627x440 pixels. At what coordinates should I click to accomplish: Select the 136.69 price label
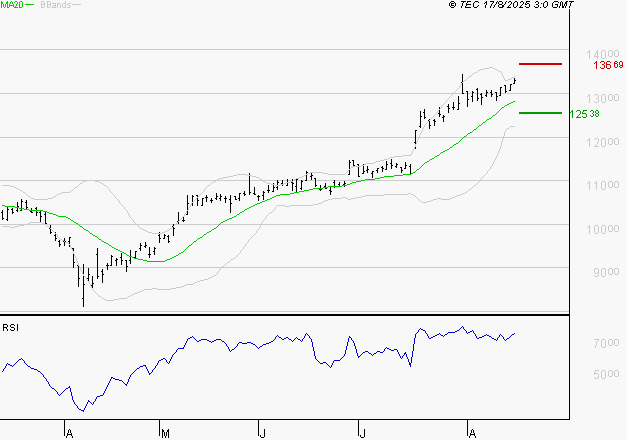pyautogui.click(x=608, y=65)
